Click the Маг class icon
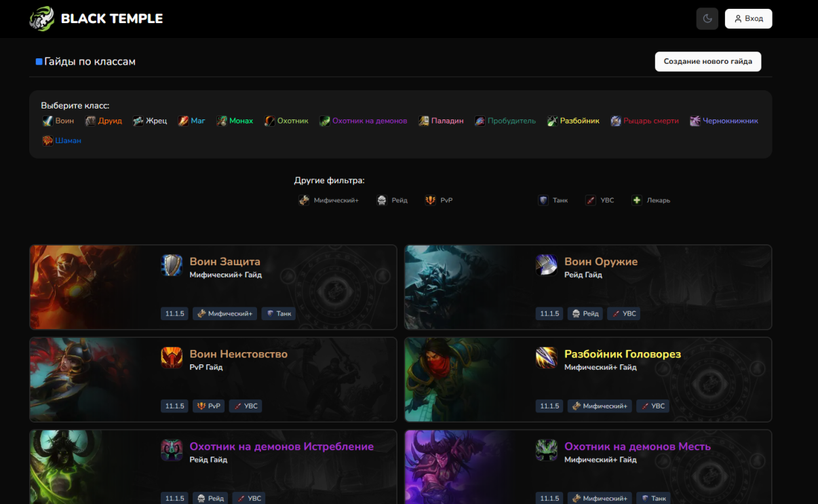This screenshot has width=818, height=504. (x=184, y=121)
